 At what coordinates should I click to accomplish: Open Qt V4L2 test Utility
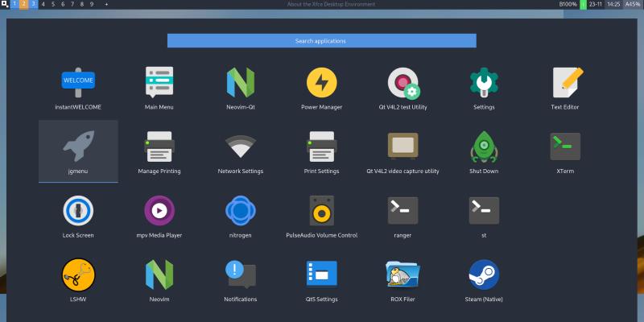point(402,81)
